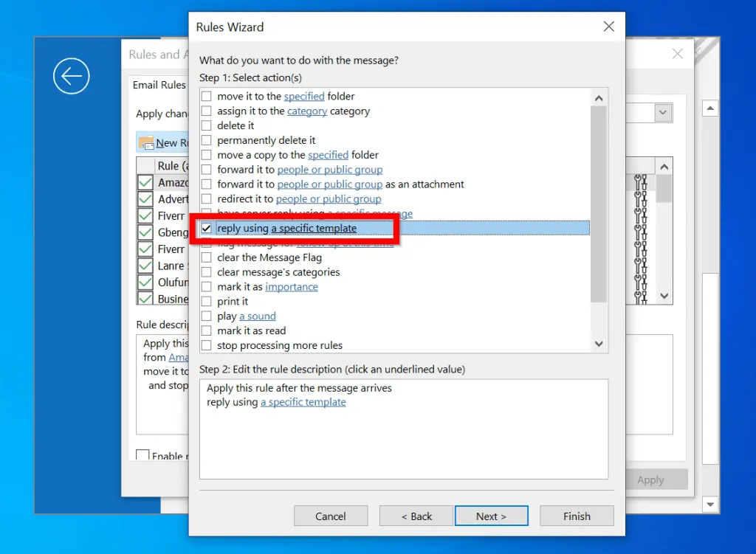
Task: Uncheck "reply using a specific template"
Action: click(205, 228)
